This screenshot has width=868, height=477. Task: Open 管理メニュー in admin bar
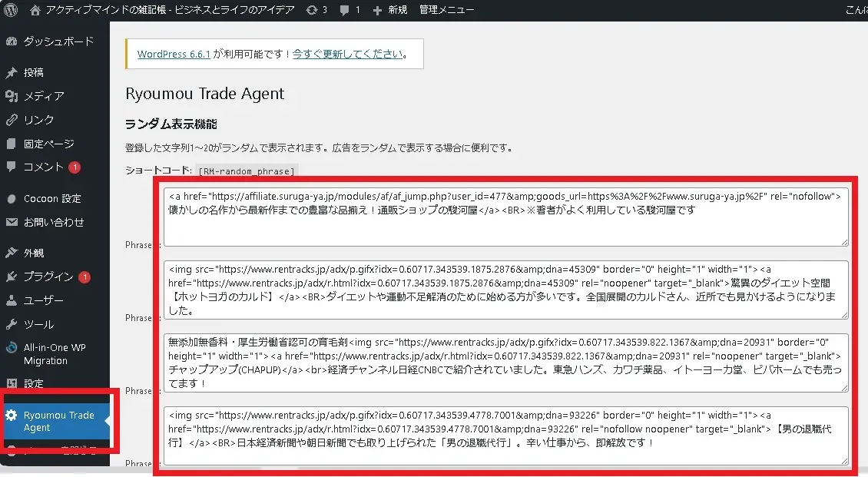446,10
